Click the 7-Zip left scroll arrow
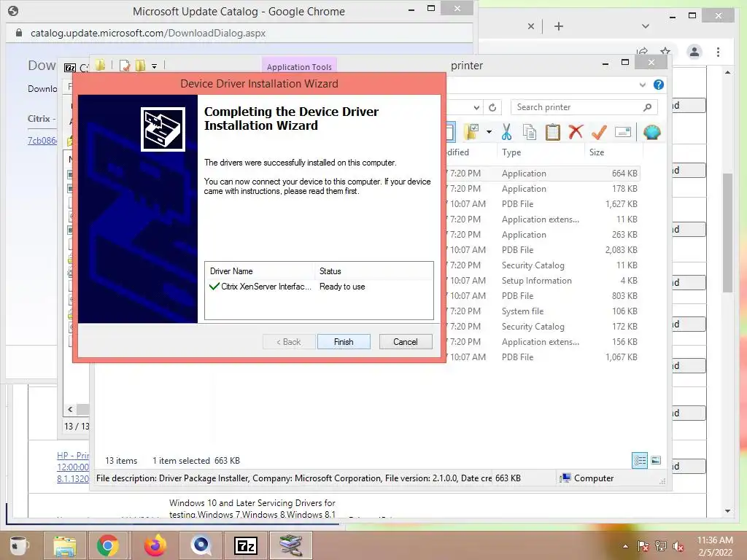This screenshot has width=747, height=560. (x=70, y=410)
